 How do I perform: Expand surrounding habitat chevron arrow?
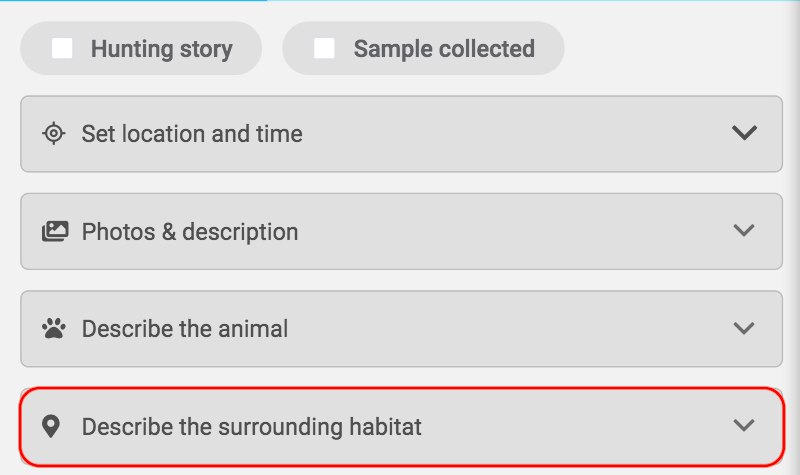point(744,425)
